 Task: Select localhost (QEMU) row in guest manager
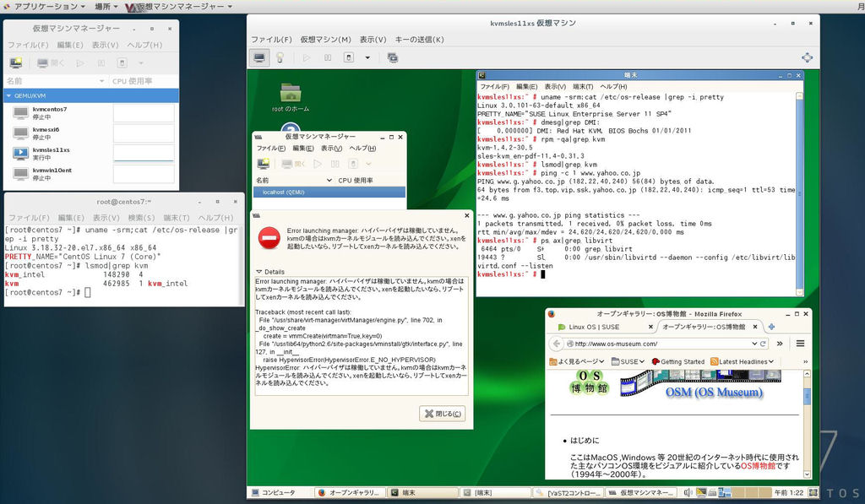click(x=329, y=192)
